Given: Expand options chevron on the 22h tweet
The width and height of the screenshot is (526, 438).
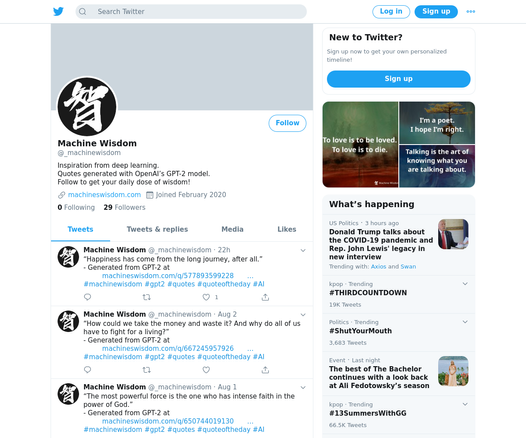Looking at the screenshot, I should pos(303,250).
